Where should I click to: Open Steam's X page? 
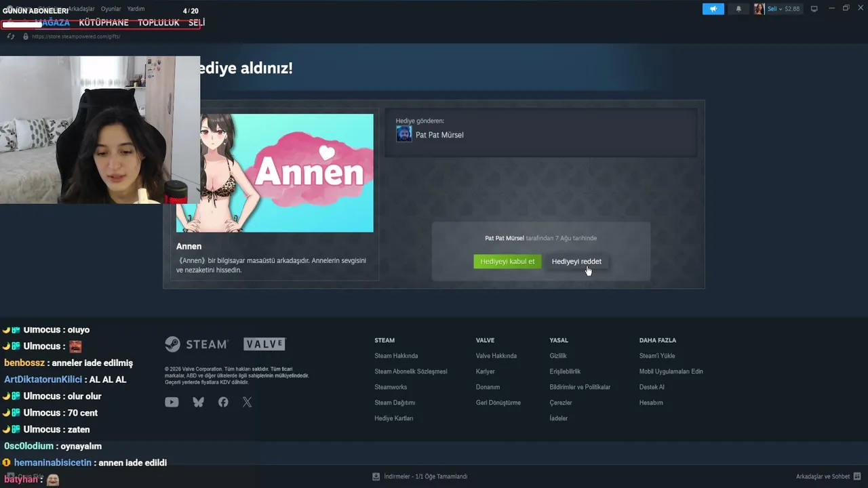tap(247, 402)
